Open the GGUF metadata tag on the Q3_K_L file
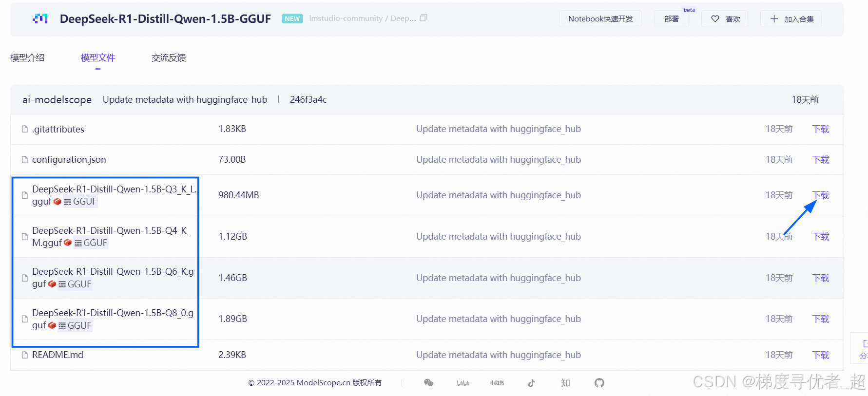The height and width of the screenshot is (396, 868). click(x=80, y=202)
